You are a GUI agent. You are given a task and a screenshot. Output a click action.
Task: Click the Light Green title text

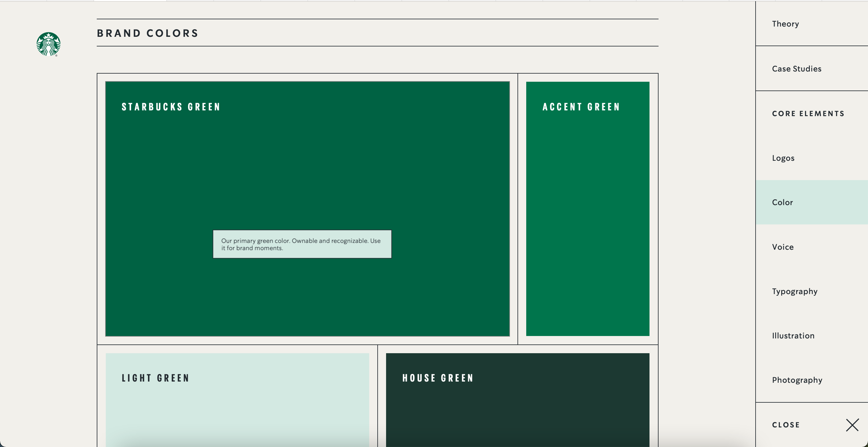156,378
